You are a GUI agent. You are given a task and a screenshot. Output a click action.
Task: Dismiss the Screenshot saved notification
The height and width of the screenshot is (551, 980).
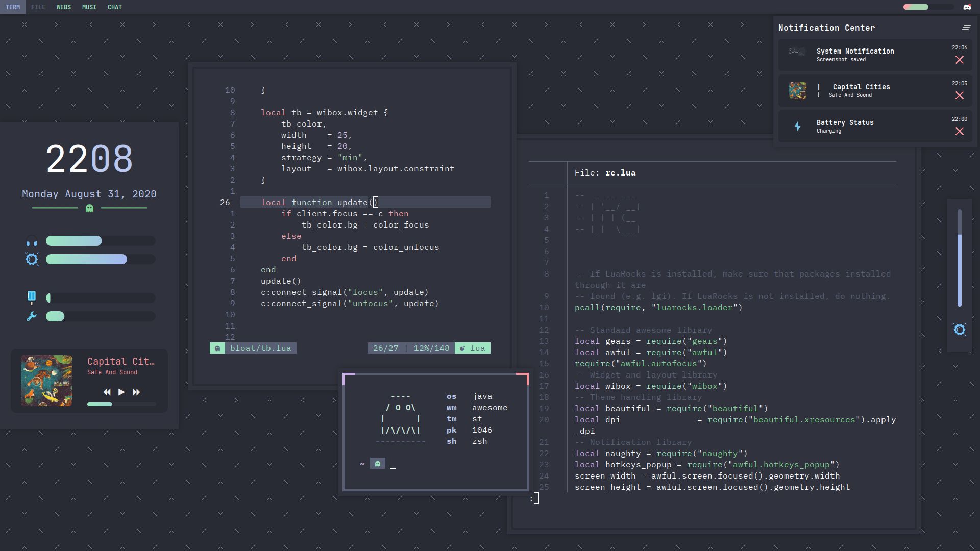tap(960, 60)
